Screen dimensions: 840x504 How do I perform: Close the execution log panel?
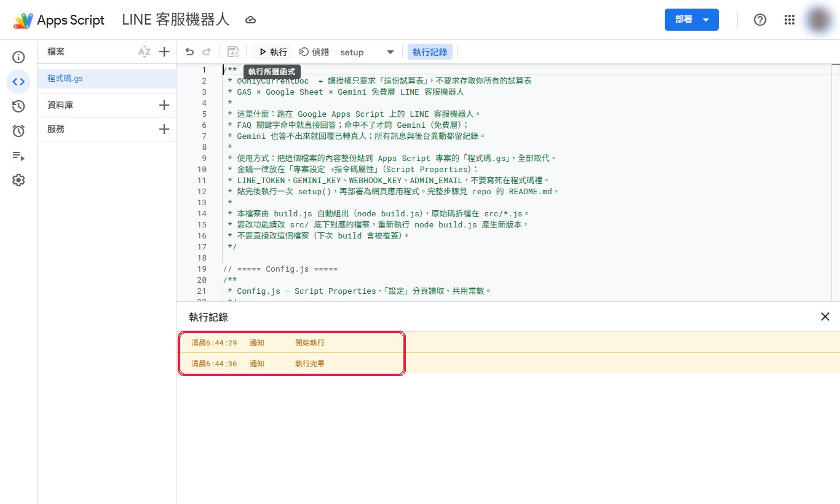tap(825, 317)
